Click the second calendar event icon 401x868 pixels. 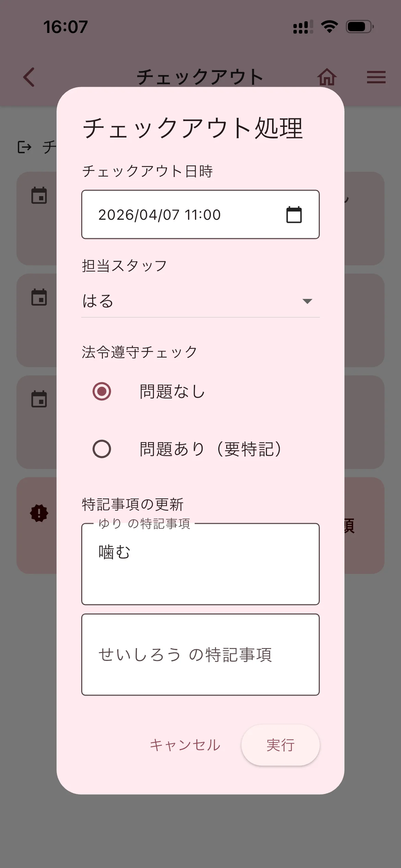point(39,297)
